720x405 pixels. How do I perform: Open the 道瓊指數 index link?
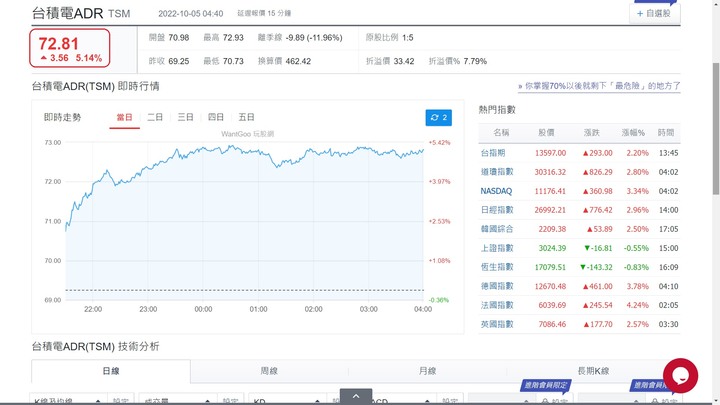pos(497,172)
